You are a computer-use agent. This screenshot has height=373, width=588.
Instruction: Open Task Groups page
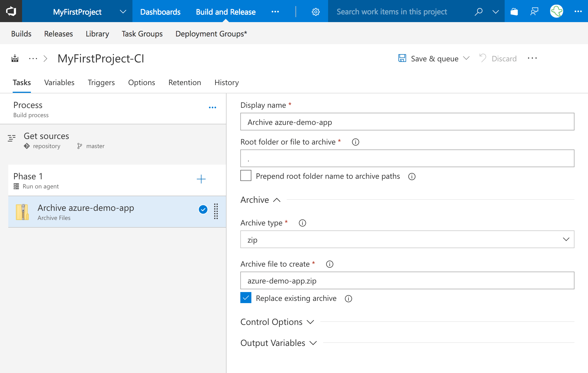[x=142, y=34]
